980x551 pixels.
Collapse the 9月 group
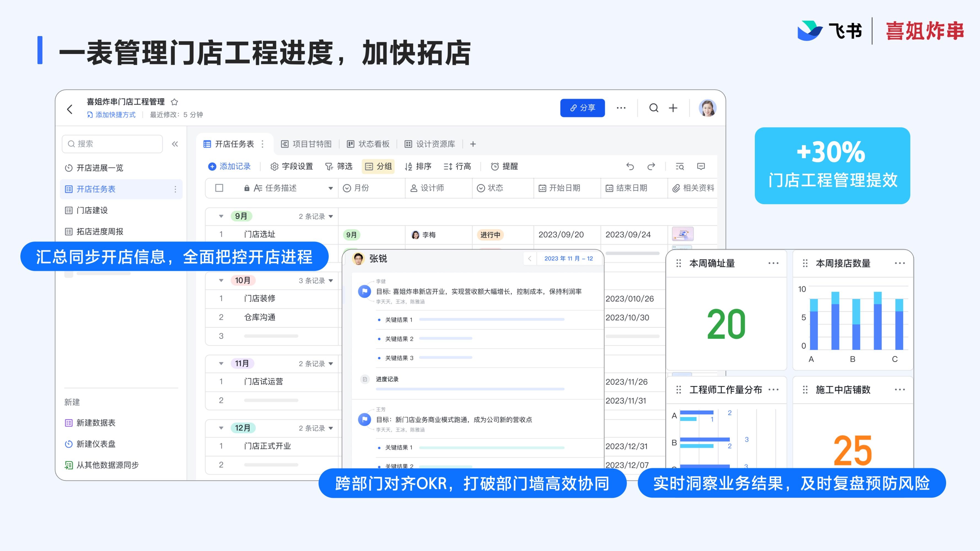pyautogui.click(x=221, y=216)
